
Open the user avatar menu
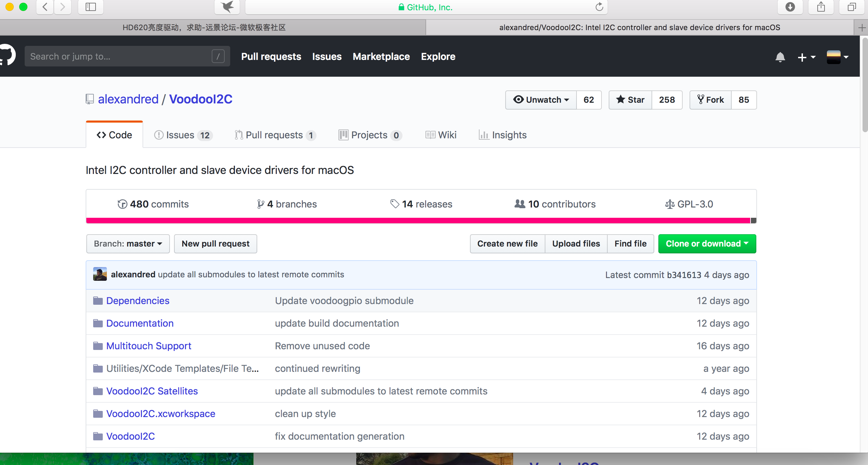click(837, 57)
